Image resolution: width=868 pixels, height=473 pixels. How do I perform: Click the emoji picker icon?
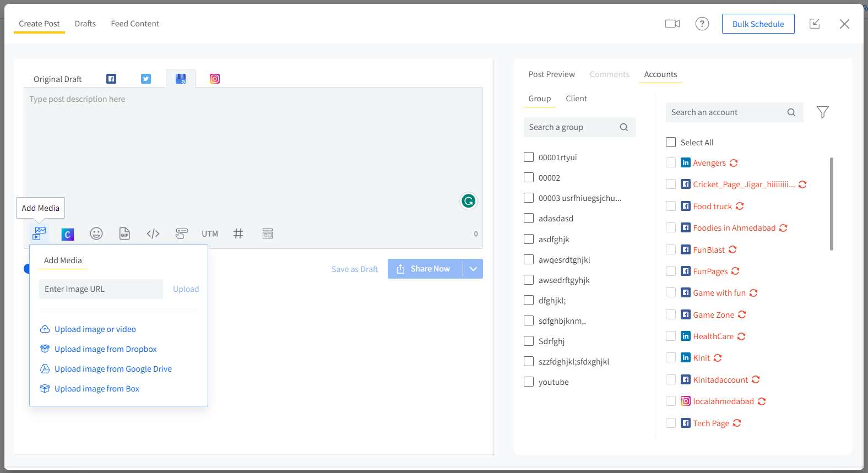pos(96,234)
